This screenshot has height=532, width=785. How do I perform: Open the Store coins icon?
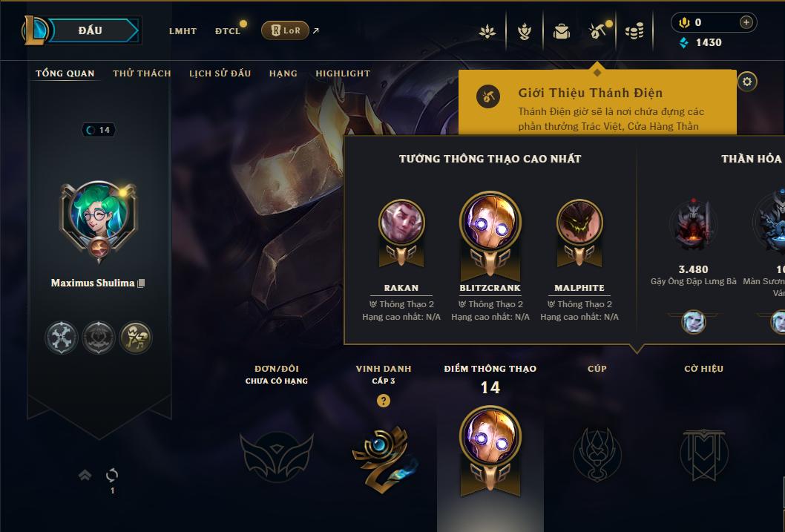[634, 31]
